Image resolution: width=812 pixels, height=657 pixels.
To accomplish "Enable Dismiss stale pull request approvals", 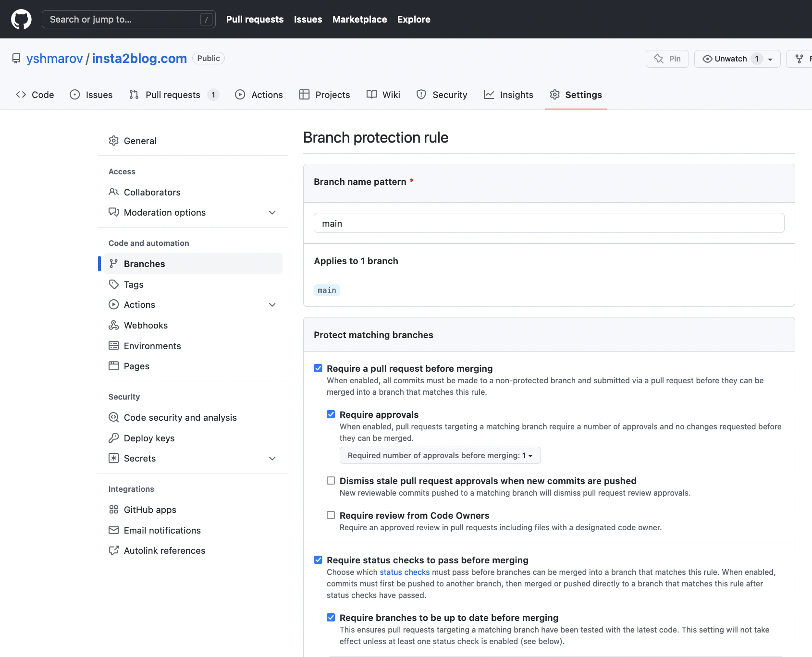I will pyautogui.click(x=331, y=481).
